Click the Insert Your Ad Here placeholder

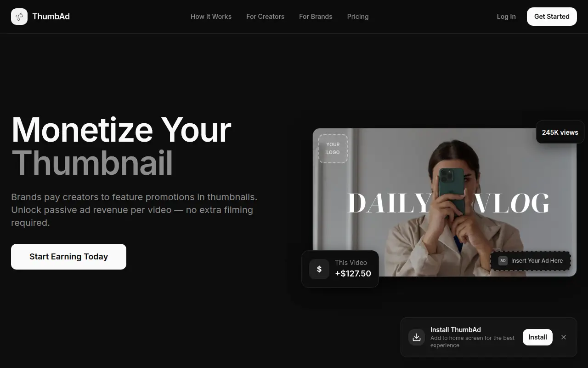[x=531, y=261]
